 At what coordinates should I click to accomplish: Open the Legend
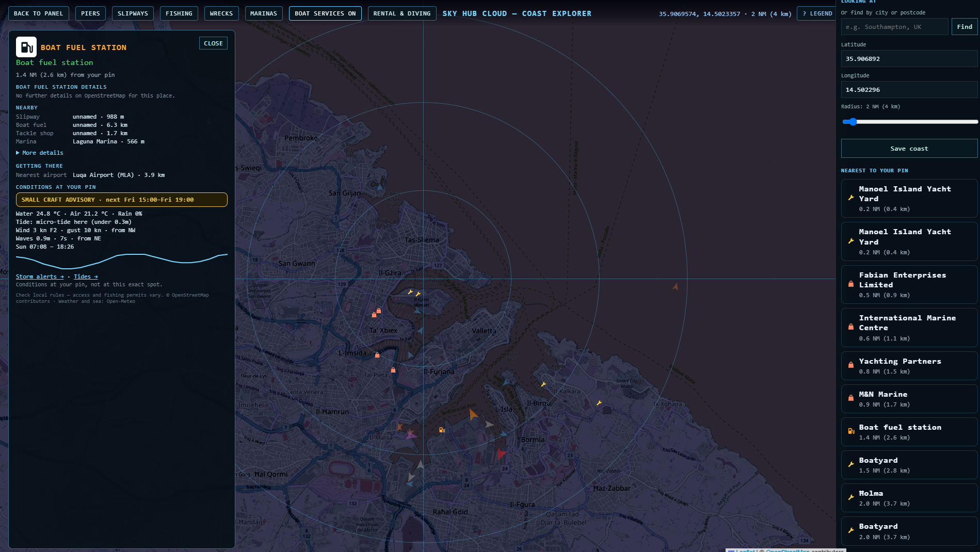tap(817, 13)
